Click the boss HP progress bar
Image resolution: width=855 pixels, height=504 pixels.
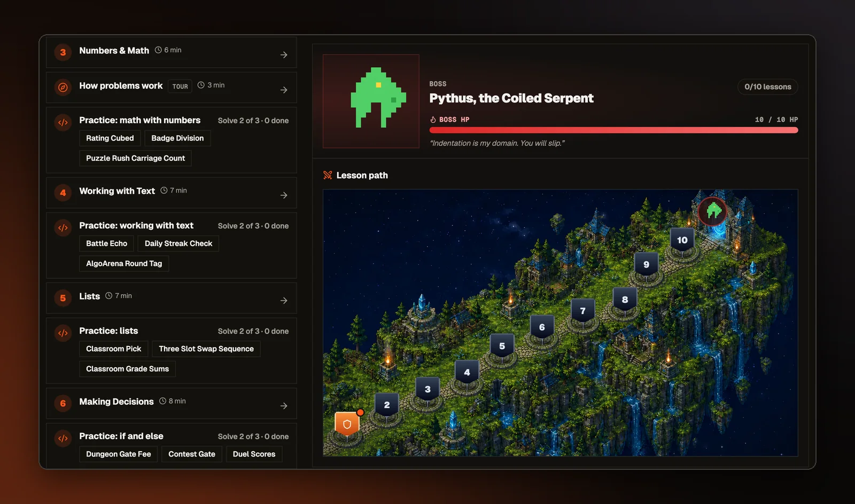coord(613,130)
